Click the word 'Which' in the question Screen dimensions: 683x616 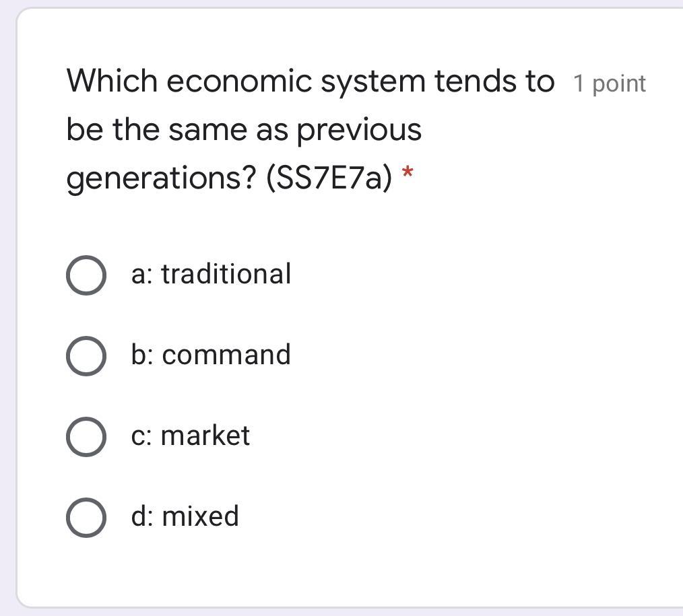pos(112,81)
